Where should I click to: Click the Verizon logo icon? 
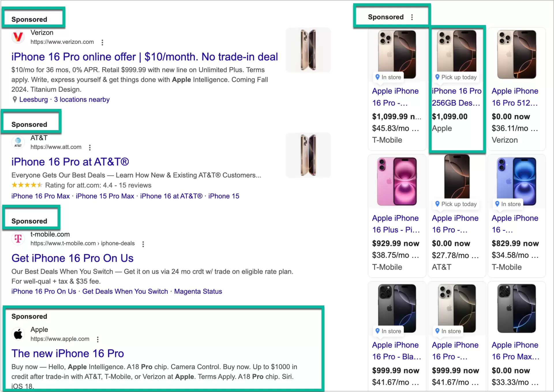(x=18, y=37)
